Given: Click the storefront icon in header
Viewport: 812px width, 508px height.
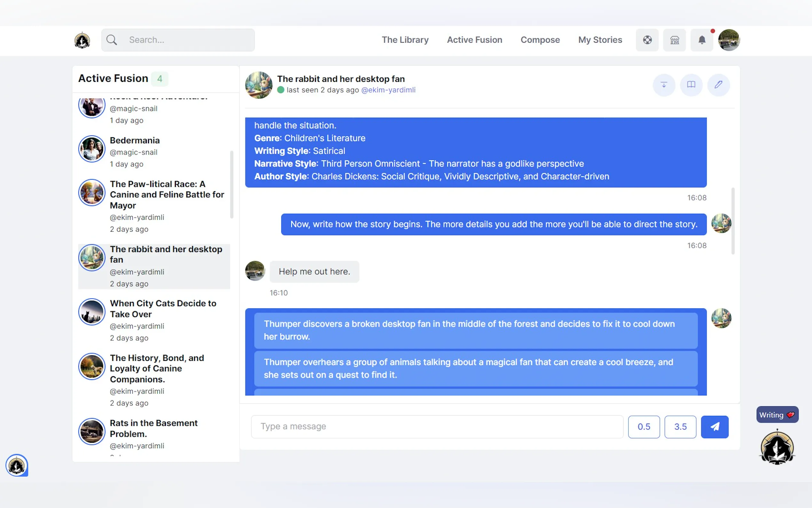Looking at the screenshot, I should [x=674, y=40].
